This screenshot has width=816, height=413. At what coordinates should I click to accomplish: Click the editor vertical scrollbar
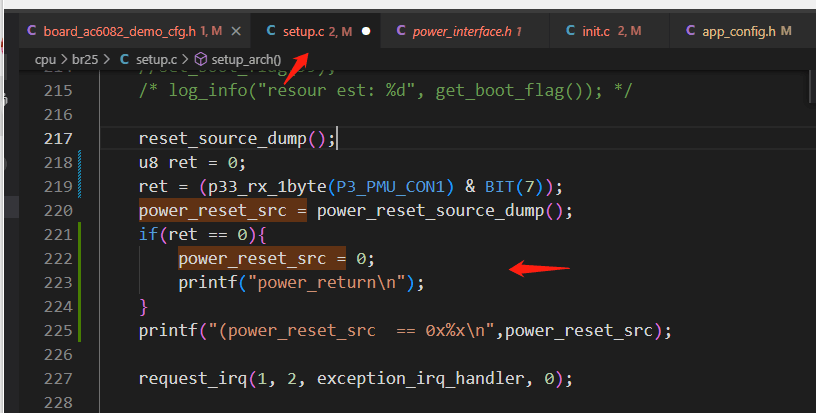(812, 86)
